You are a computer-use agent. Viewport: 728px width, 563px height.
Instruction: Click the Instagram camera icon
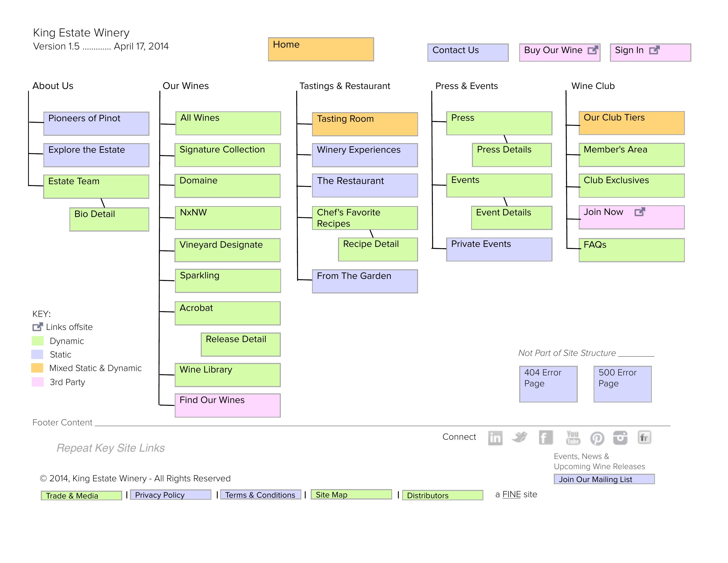click(620, 438)
